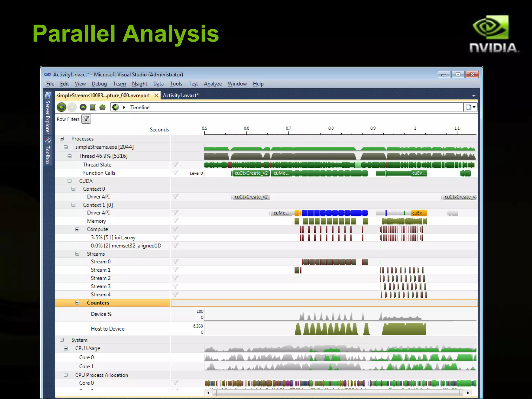Toggle filter on Context 0 Driver API row
Image resolution: width=532 pixels, height=399 pixels.
[x=176, y=197]
